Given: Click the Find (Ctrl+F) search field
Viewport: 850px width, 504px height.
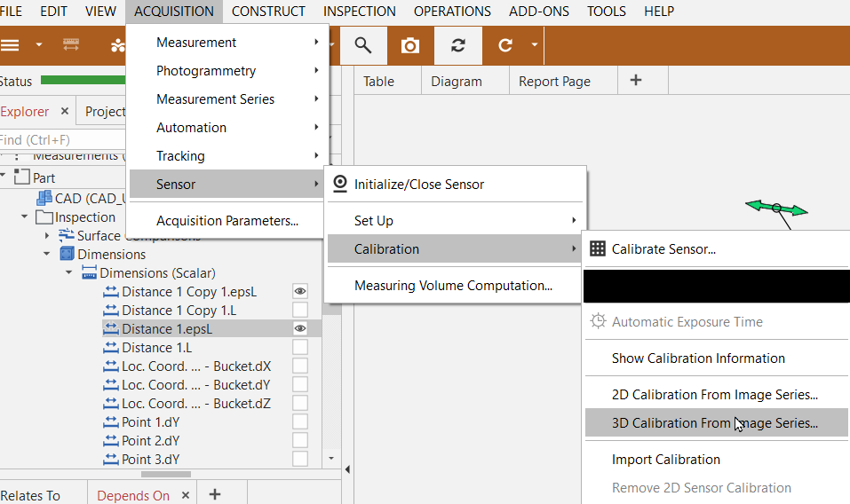Looking at the screenshot, I should coord(53,140).
